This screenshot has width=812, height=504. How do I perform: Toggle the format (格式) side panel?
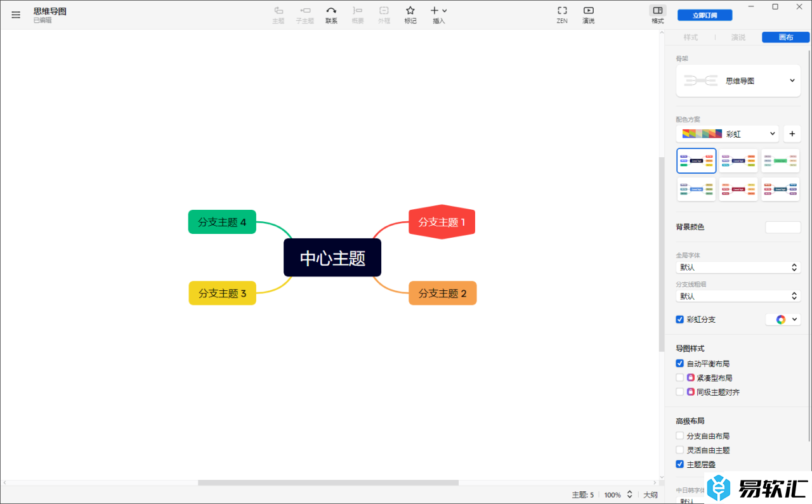pos(658,15)
